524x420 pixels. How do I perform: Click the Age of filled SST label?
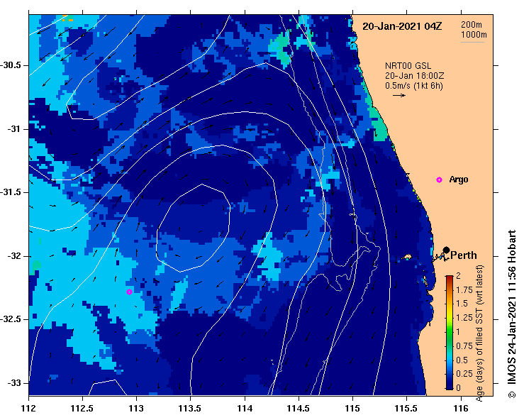coord(479,333)
